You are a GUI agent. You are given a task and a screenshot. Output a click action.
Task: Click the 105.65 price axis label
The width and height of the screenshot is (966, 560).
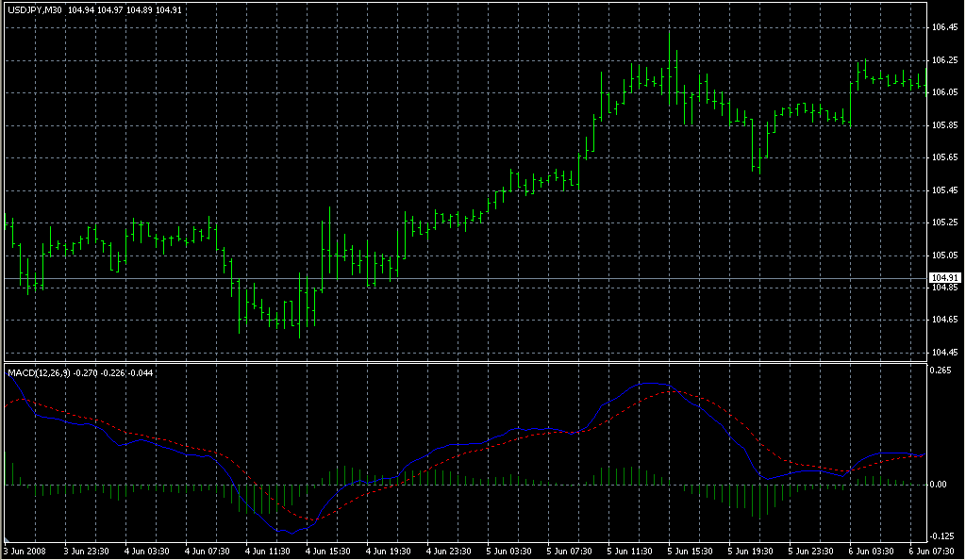[943, 157]
